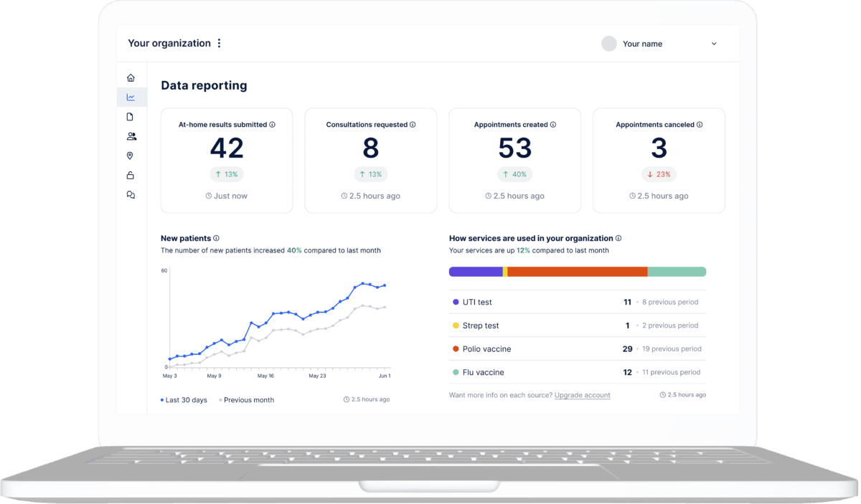Click the location pin sidebar icon
The height and width of the screenshot is (504, 861).
click(x=131, y=156)
